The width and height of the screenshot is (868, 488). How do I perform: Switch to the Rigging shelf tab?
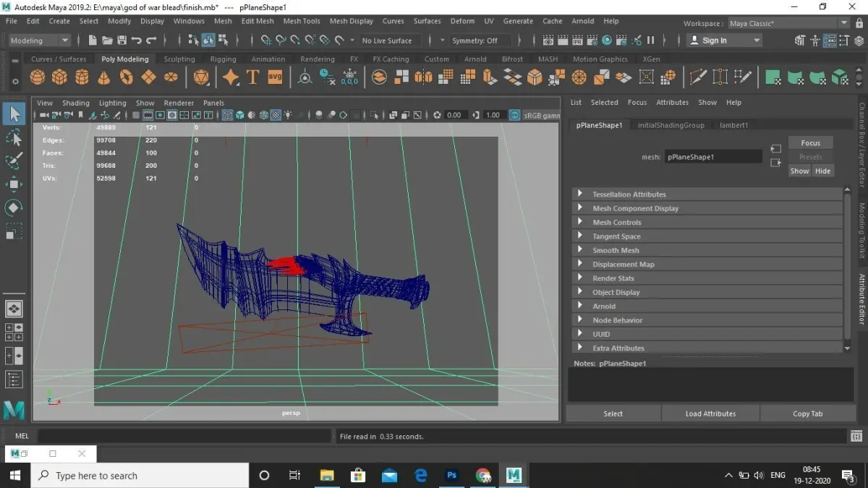223,59
